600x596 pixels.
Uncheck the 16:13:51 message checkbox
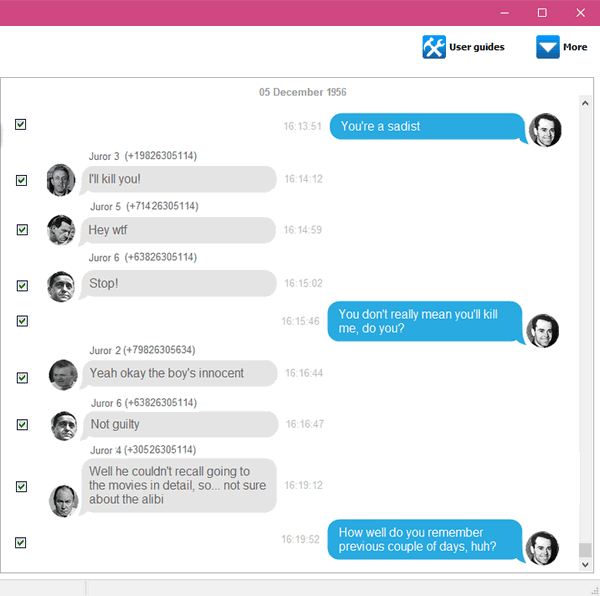21,124
